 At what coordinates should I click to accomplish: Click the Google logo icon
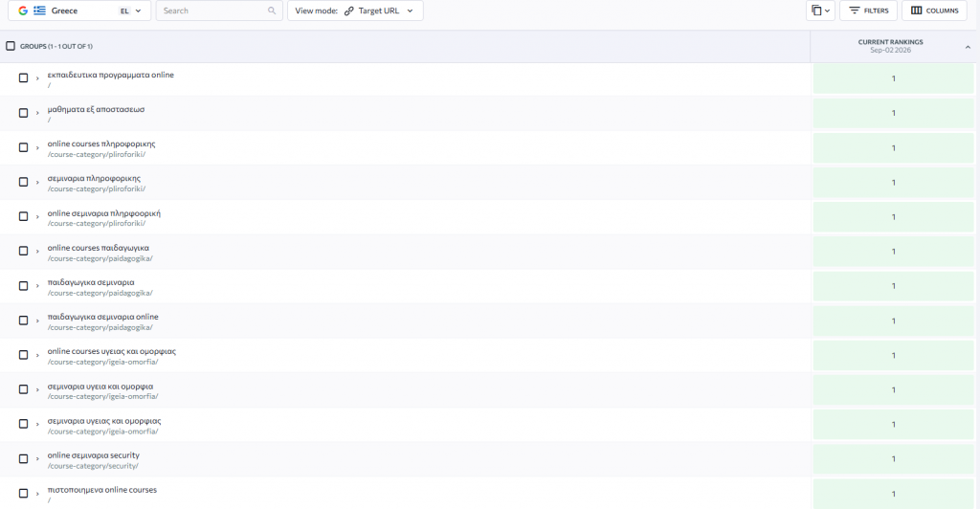(x=23, y=11)
